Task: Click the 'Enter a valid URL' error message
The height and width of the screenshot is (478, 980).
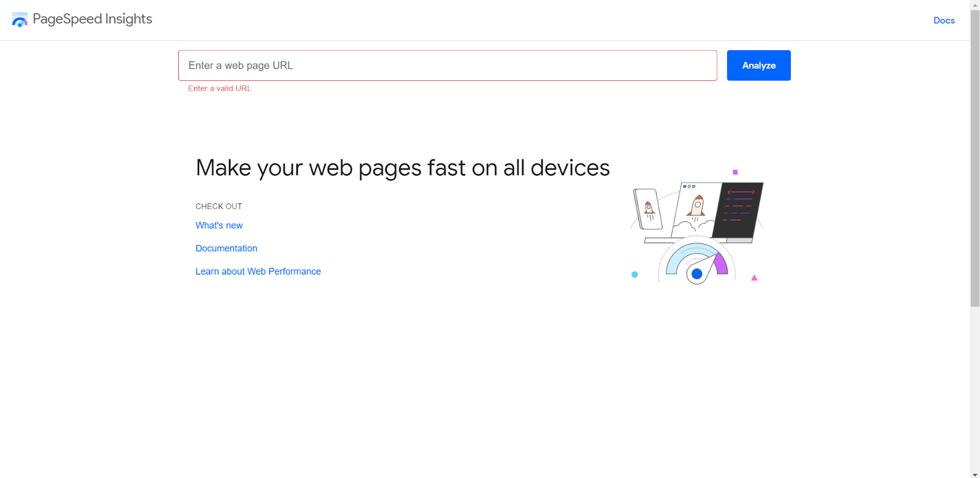Action: point(219,88)
